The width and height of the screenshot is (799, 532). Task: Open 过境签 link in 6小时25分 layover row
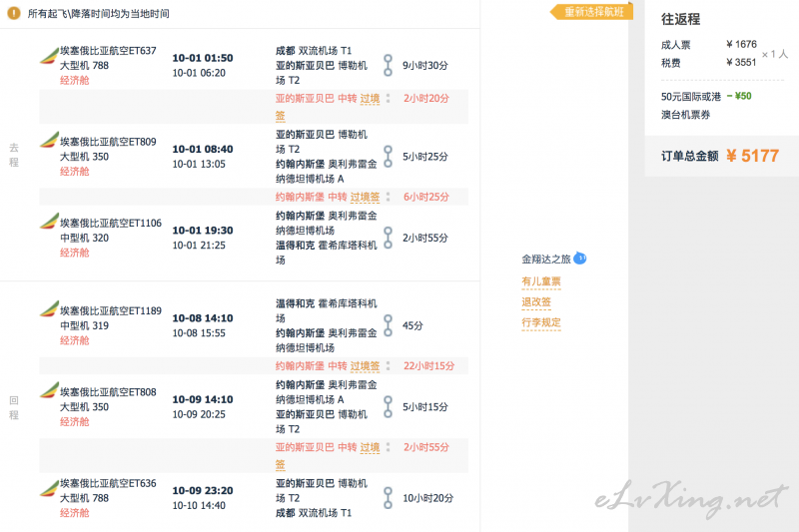tap(365, 197)
